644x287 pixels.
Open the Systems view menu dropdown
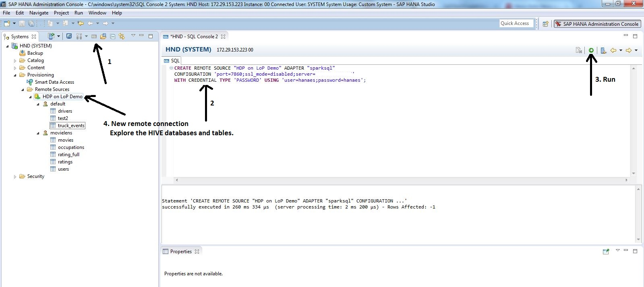point(133,36)
